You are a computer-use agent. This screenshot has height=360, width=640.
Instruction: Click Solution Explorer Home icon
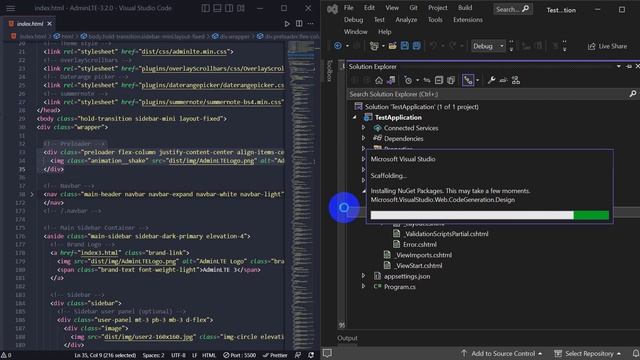tap(379, 80)
